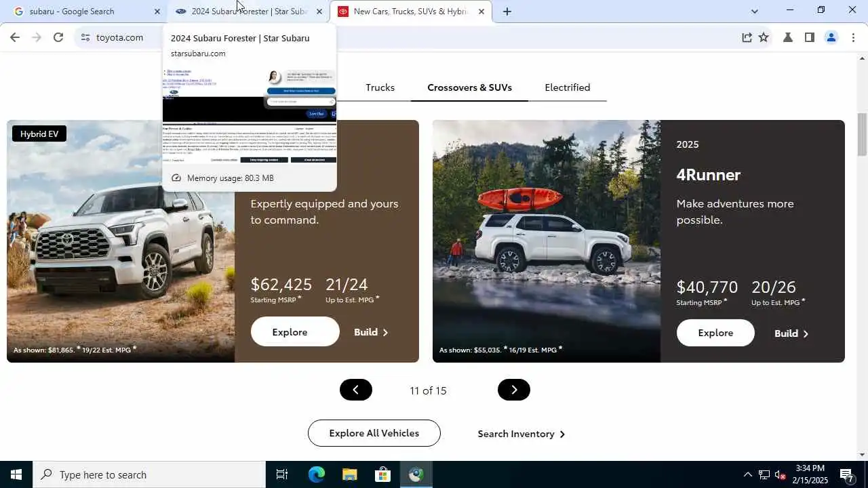Click Explore All Vehicles button
Viewport: 868px width, 488px height.
(x=374, y=433)
